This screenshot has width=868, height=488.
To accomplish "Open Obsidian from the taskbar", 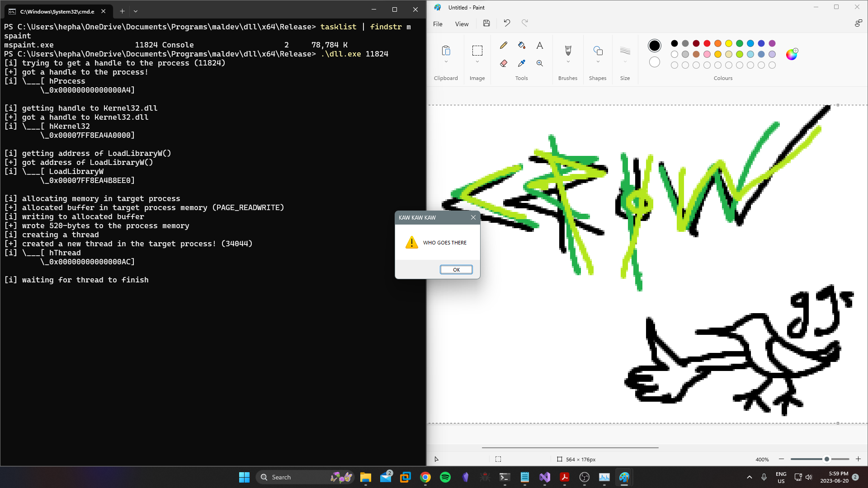I will click(x=465, y=477).
